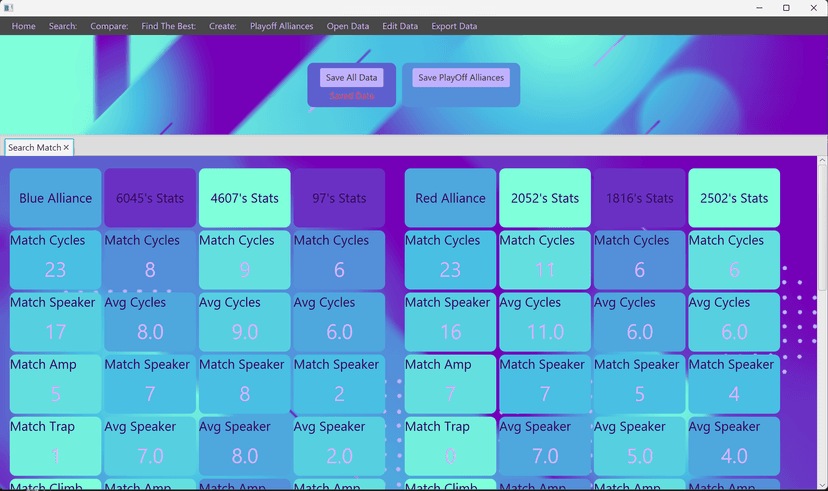Expand the Compare menu
The width and height of the screenshot is (828, 491).
[x=109, y=26]
